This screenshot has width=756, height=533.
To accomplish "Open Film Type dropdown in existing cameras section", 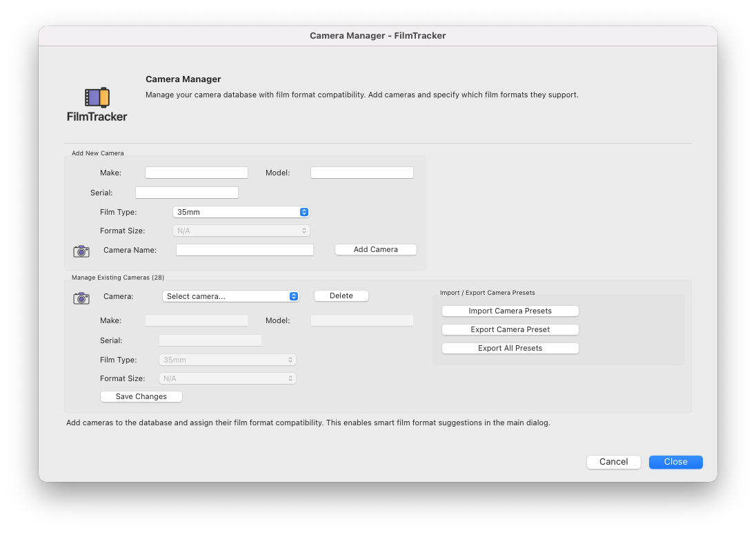I will (228, 360).
